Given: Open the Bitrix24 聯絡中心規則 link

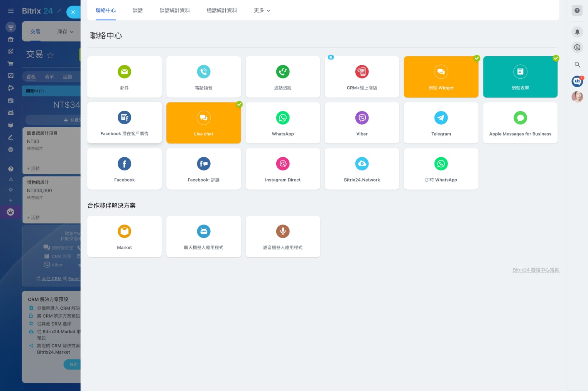Looking at the screenshot, I should [x=536, y=270].
